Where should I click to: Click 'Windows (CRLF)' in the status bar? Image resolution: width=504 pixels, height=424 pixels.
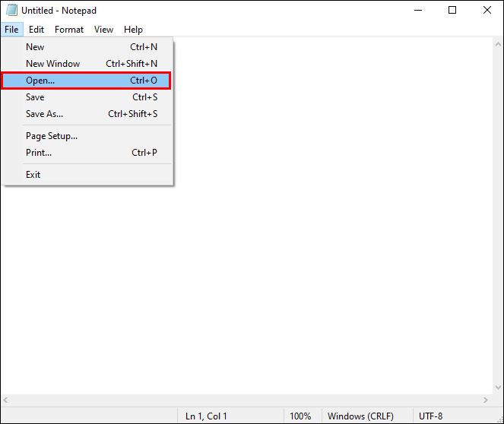click(360, 416)
